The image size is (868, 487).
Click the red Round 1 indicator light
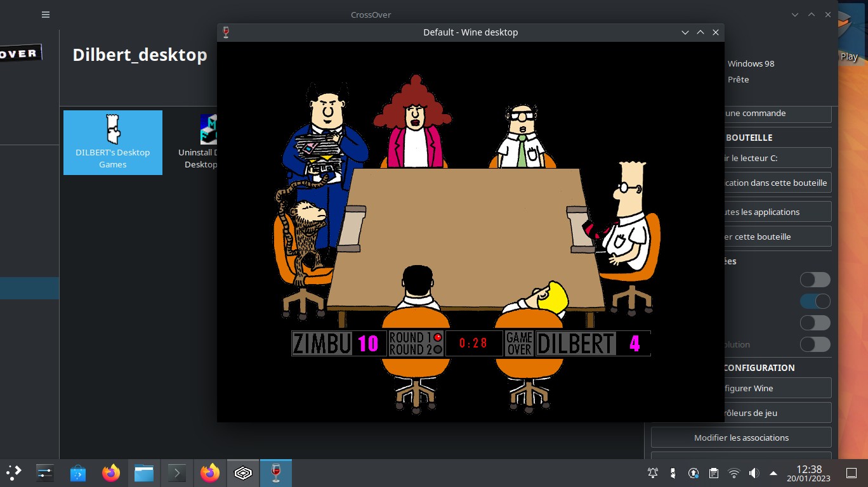pos(437,337)
